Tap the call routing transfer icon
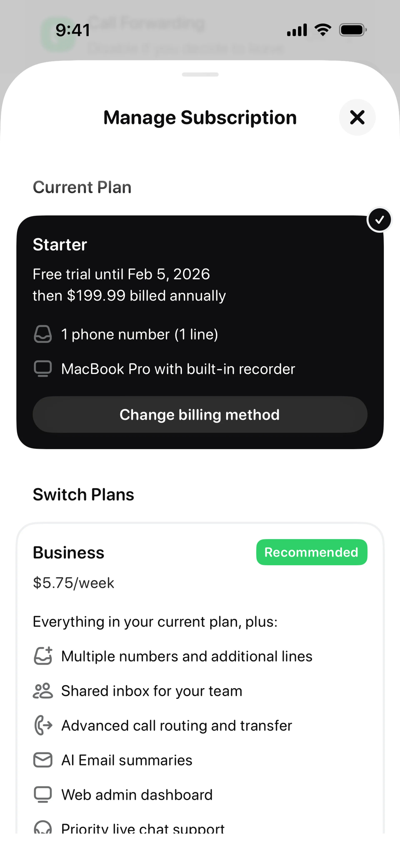The width and height of the screenshot is (400, 868). [x=43, y=725]
